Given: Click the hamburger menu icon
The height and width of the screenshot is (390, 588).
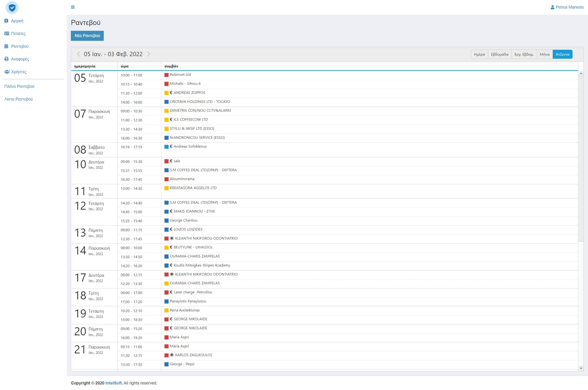Looking at the screenshot, I should 73,7.
